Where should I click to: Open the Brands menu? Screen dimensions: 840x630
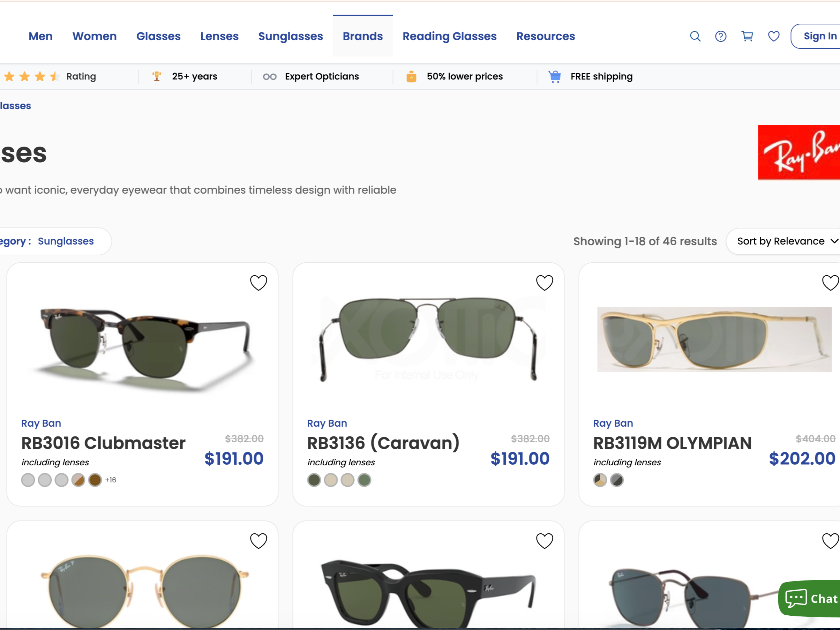363,36
